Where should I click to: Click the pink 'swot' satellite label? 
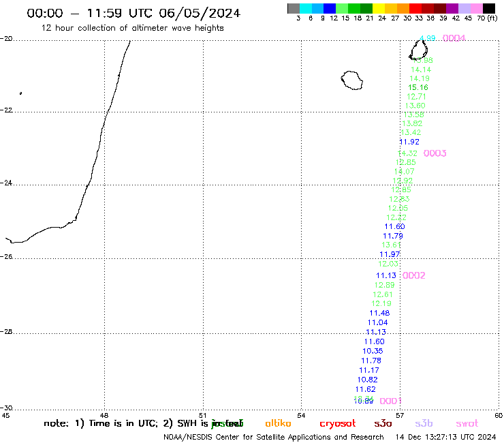point(467,423)
